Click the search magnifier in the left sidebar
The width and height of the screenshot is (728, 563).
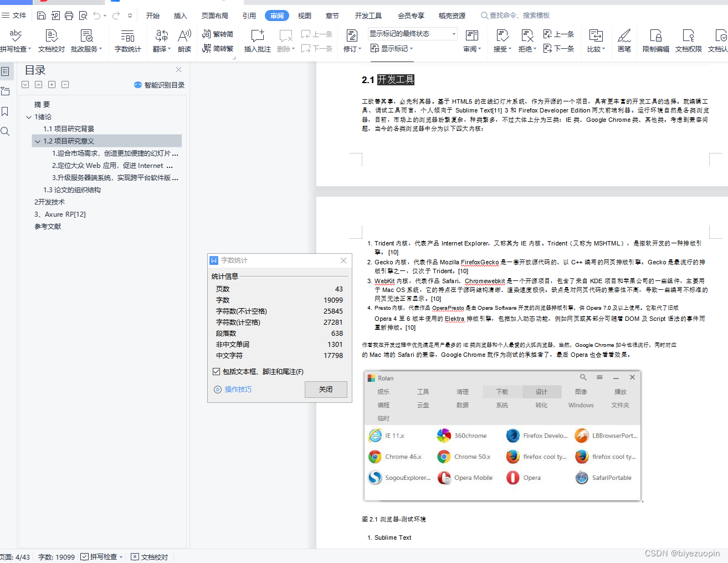pyautogui.click(x=5, y=131)
